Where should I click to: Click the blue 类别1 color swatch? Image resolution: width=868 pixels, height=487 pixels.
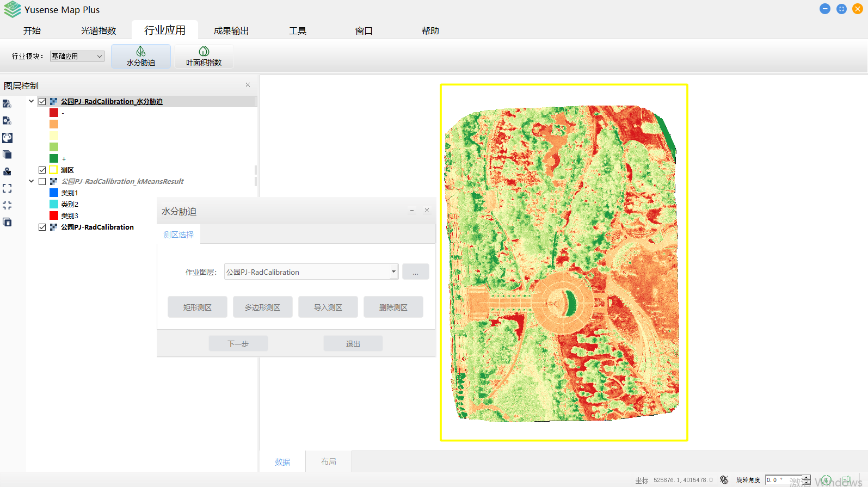click(x=54, y=193)
